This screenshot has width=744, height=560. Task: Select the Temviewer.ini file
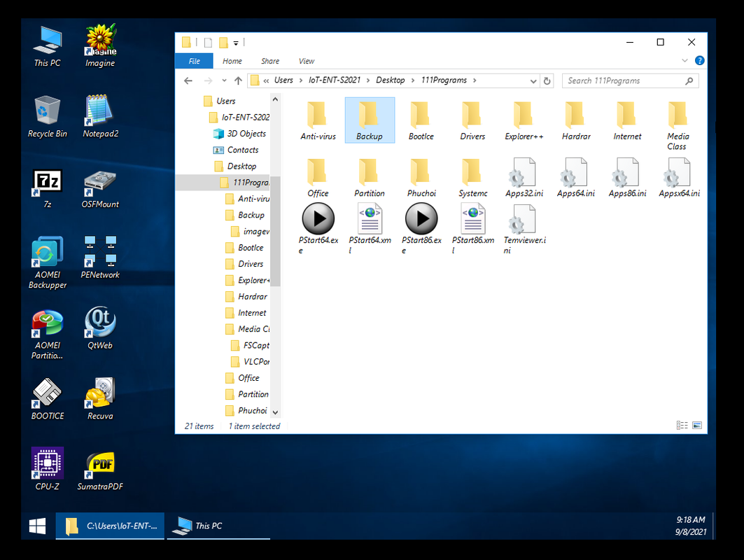pyautogui.click(x=524, y=229)
